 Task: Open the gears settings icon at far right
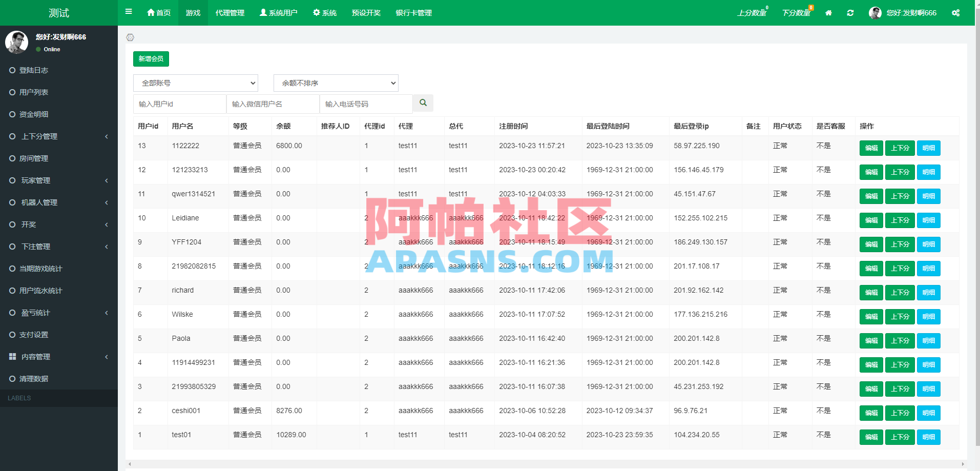pyautogui.click(x=955, y=12)
